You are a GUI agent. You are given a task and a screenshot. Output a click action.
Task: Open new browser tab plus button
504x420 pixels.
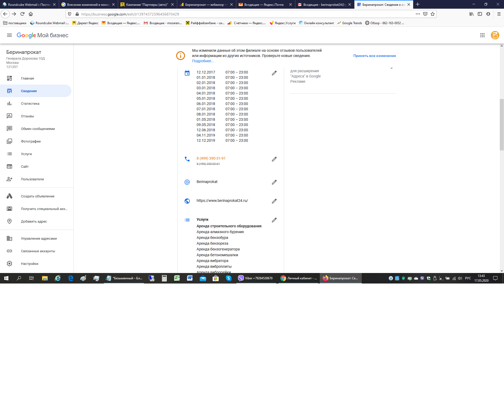pyautogui.click(x=418, y=4)
